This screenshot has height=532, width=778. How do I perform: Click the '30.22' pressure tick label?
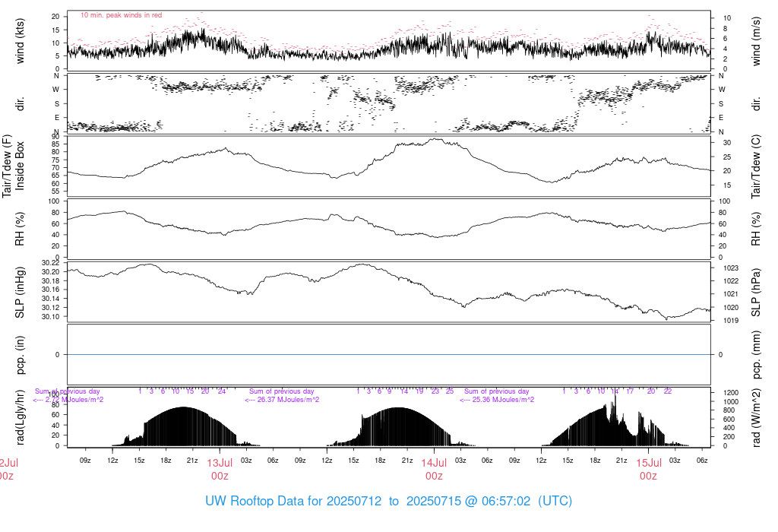[51, 262]
